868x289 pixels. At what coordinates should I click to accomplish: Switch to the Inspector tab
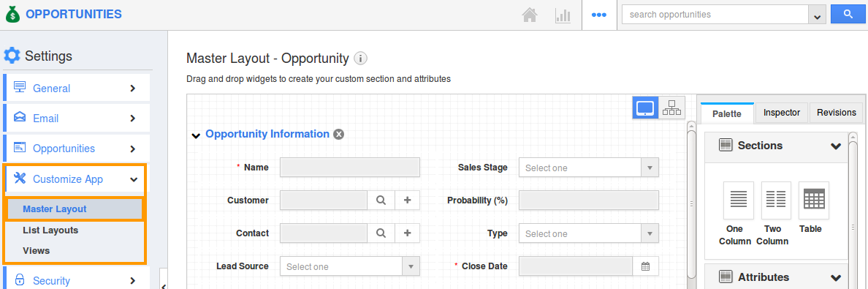(782, 113)
